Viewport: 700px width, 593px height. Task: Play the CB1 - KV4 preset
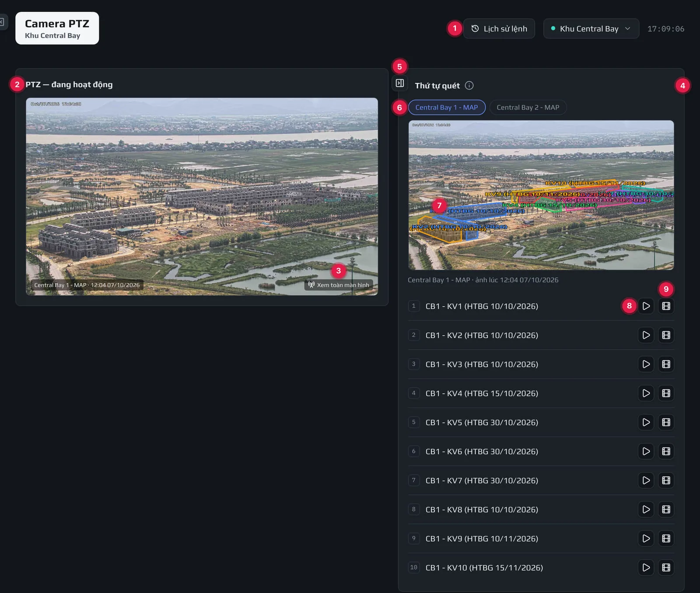click(x=646, y=393)
